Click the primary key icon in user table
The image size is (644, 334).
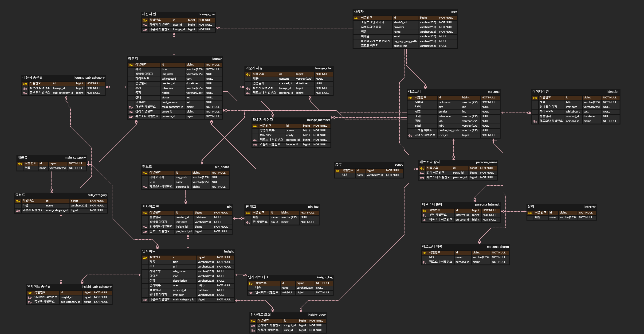[x=356, y=18]
